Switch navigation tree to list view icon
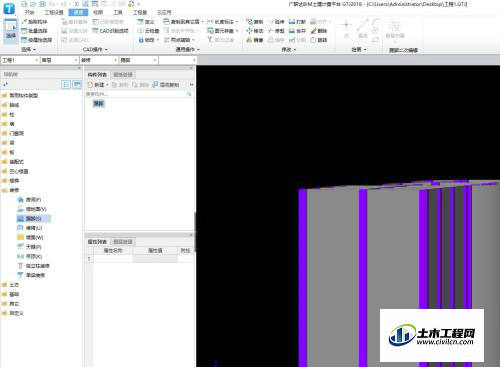 [66, 84]
